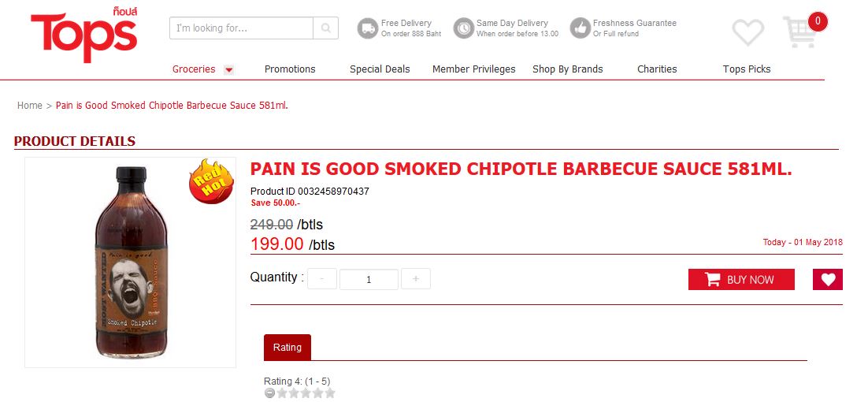Increase quantity with the plus button
The height and width of the screenshot is (402, 868).
416,279
